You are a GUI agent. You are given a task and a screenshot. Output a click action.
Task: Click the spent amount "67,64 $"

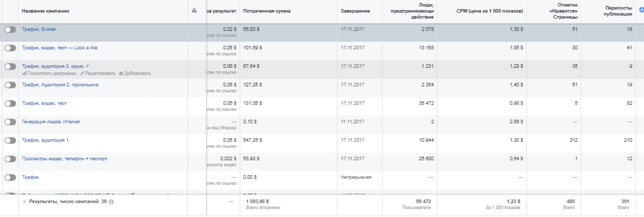pyautogui.click(x=251, y=66)
